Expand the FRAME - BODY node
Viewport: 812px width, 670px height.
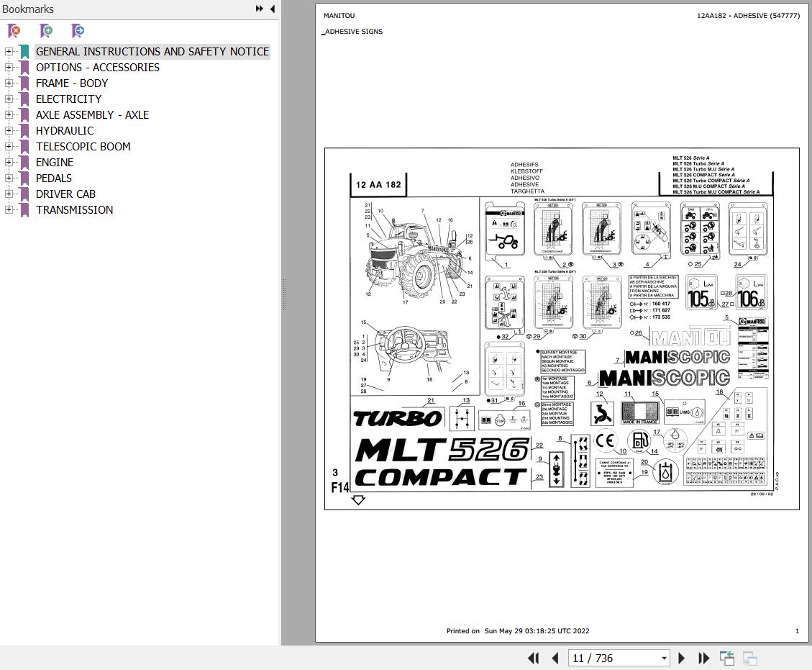point(9,83)
